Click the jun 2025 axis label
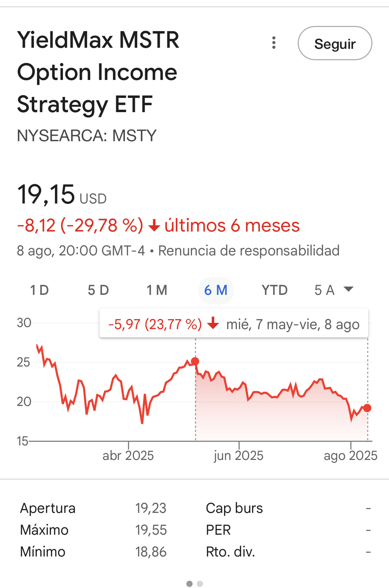 [x=239, y=455]
